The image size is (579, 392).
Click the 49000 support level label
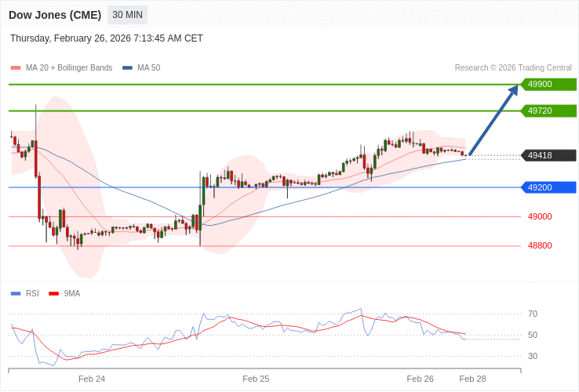540,216
